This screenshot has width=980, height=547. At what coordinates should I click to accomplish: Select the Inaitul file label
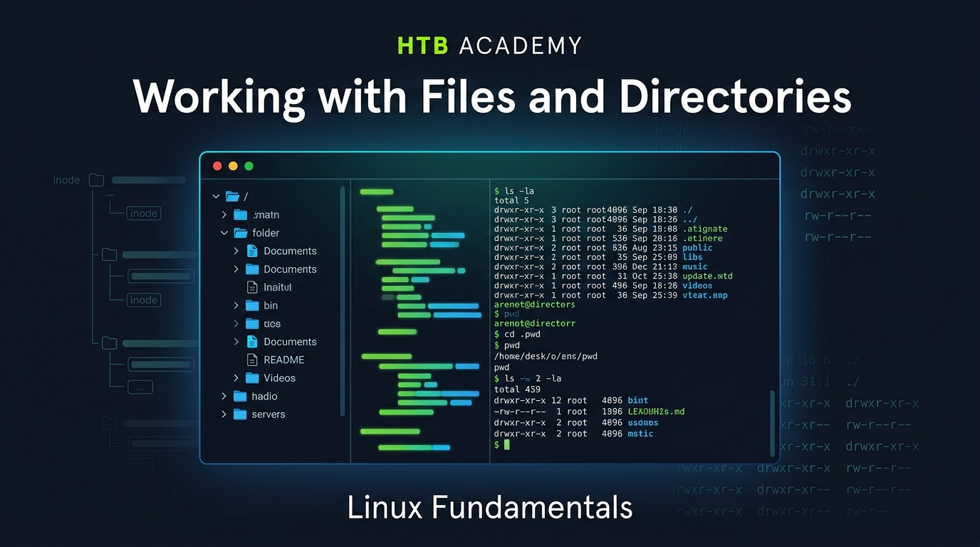tap(278, 287)
